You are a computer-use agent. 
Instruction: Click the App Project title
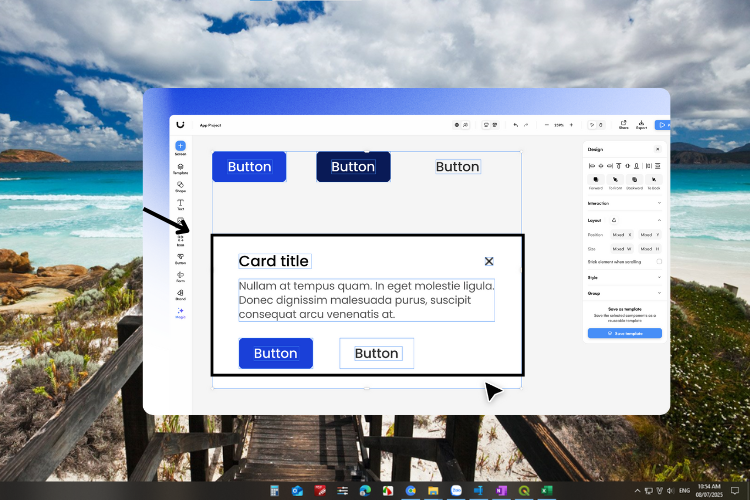tap(210, 125)
